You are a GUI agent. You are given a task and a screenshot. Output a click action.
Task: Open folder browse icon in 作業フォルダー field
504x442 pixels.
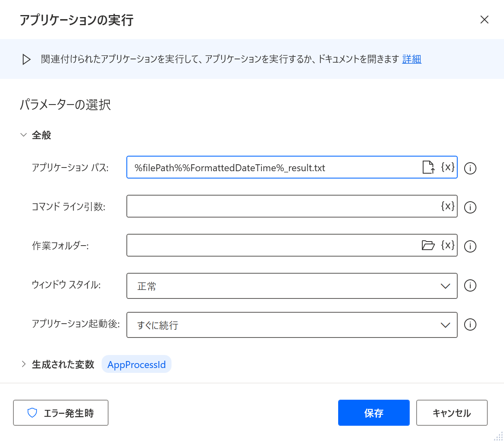pyautogui.click(x=428, y=245)
